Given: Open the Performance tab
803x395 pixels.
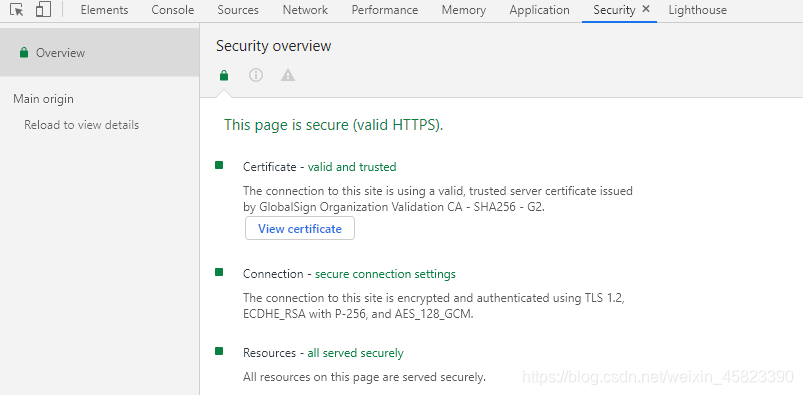Looking at the screenshot, I should (385, 10).
